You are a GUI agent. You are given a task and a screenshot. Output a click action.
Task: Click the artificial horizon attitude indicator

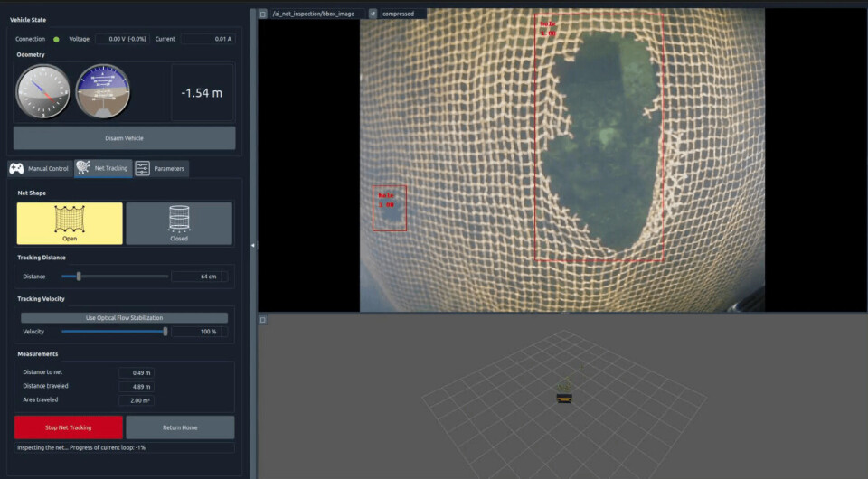point(102,91)
